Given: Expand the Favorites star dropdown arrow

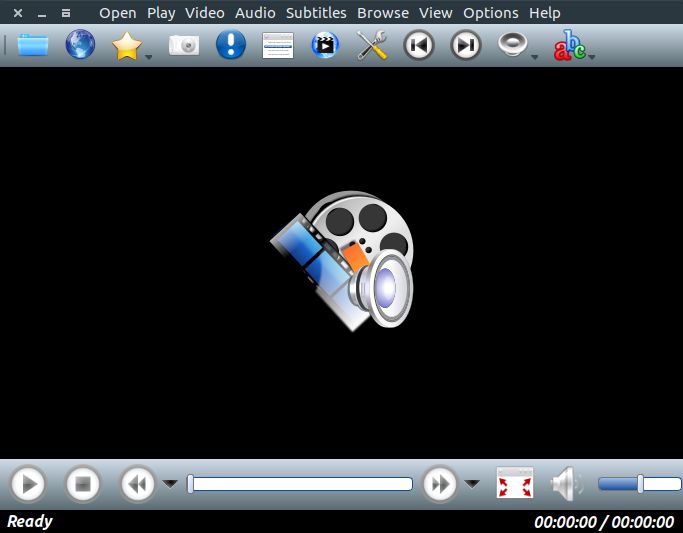Looking at the screenshot, I should coord(149,57).
